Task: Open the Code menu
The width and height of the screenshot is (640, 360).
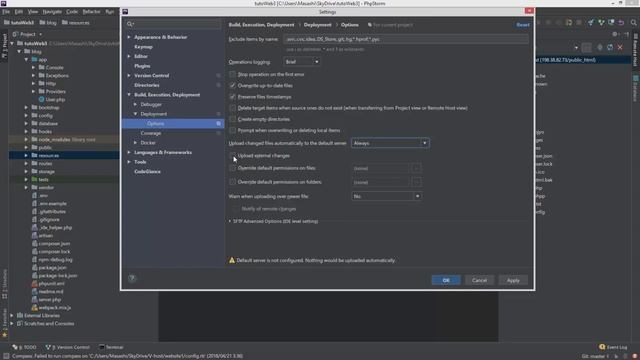Action: 72,12
